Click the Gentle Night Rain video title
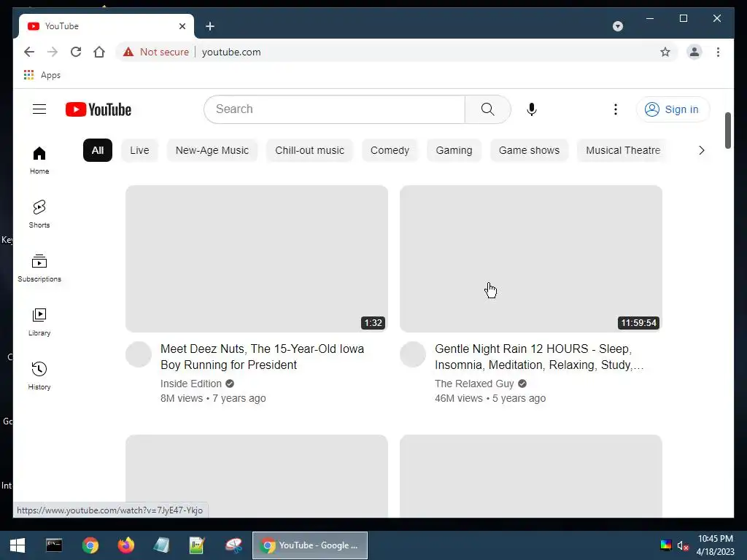The width and height of the screenshot is (747, 560). [x=539, y=357]
